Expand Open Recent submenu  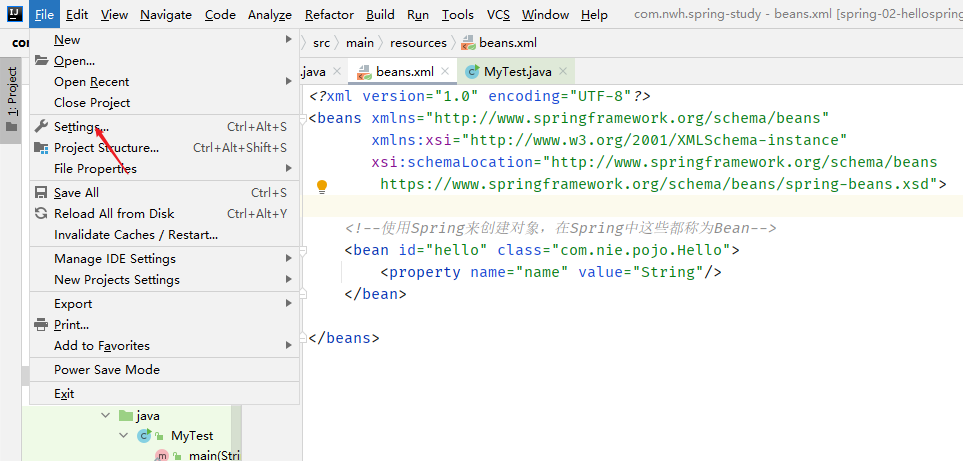click(x=289, y=81)
